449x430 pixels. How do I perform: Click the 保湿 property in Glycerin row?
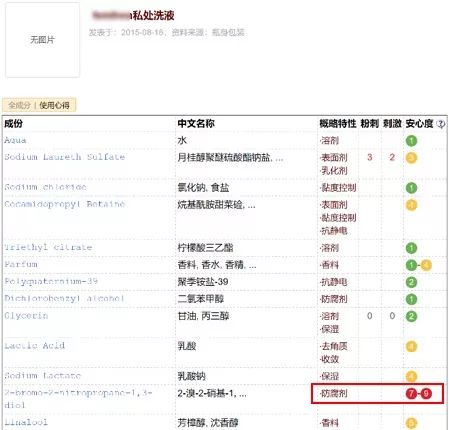pyautogui.click(x=329, y=329)
